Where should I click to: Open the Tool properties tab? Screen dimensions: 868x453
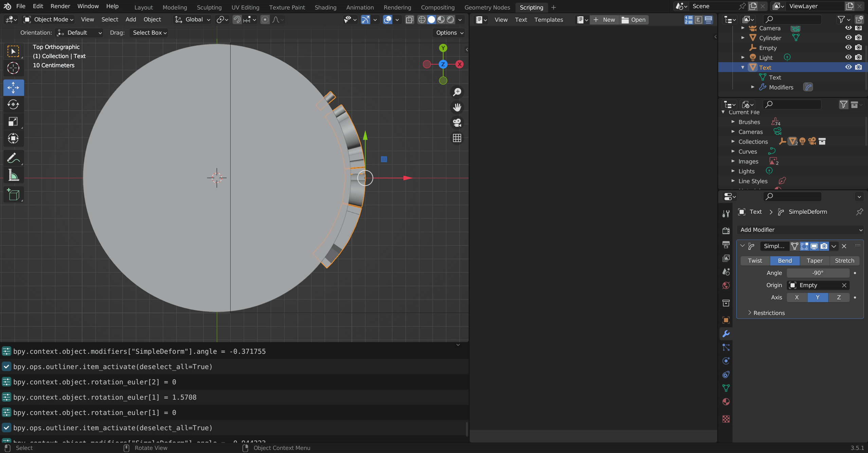pos(726,213)
